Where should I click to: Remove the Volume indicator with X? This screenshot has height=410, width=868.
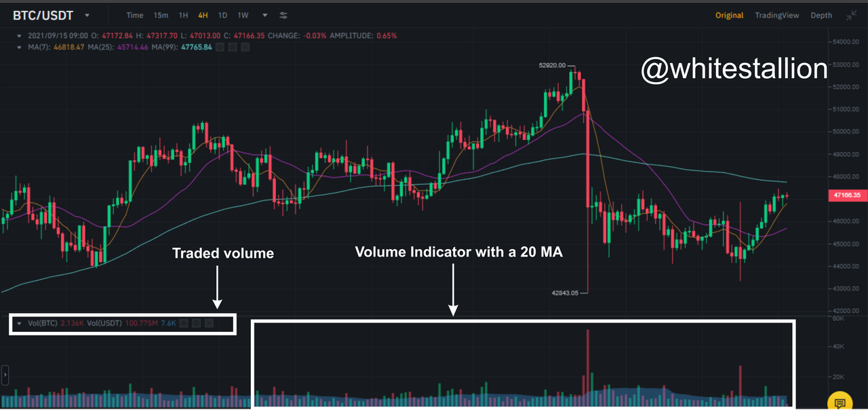[209, 324]
